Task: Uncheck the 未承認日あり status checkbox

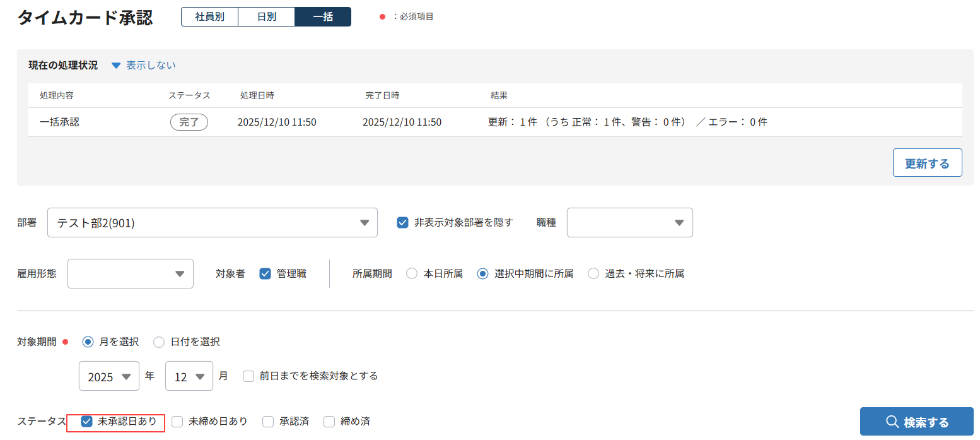Action: click(87, 421)
